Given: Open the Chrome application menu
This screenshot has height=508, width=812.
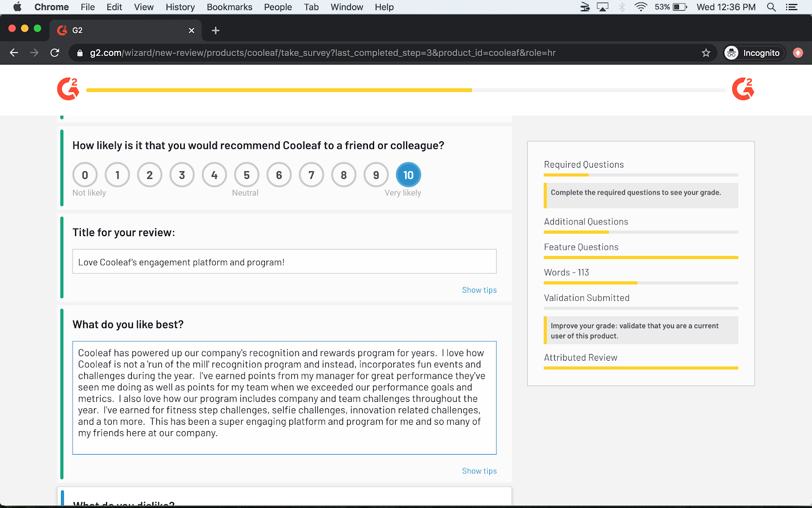Looking at the screenshot, I should (x=51, y=7).
